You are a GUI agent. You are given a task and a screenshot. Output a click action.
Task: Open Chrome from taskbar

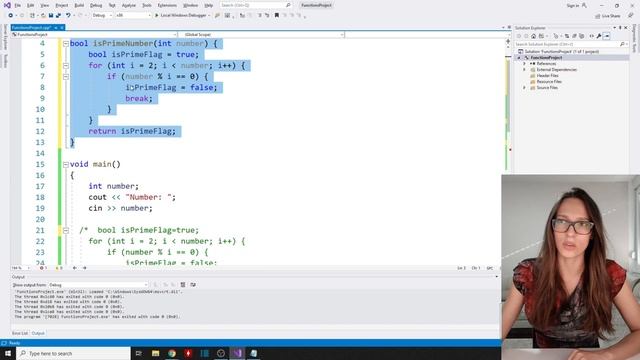[172, 353]
